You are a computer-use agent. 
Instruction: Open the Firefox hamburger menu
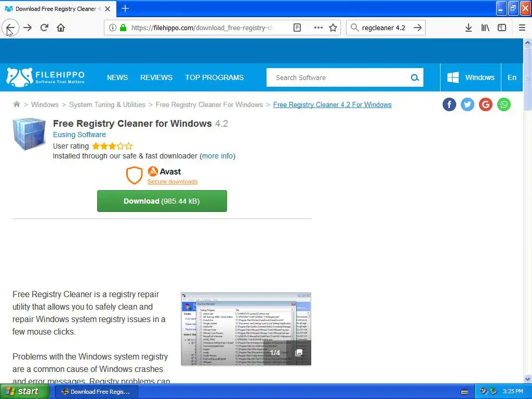tap(522, 28)
